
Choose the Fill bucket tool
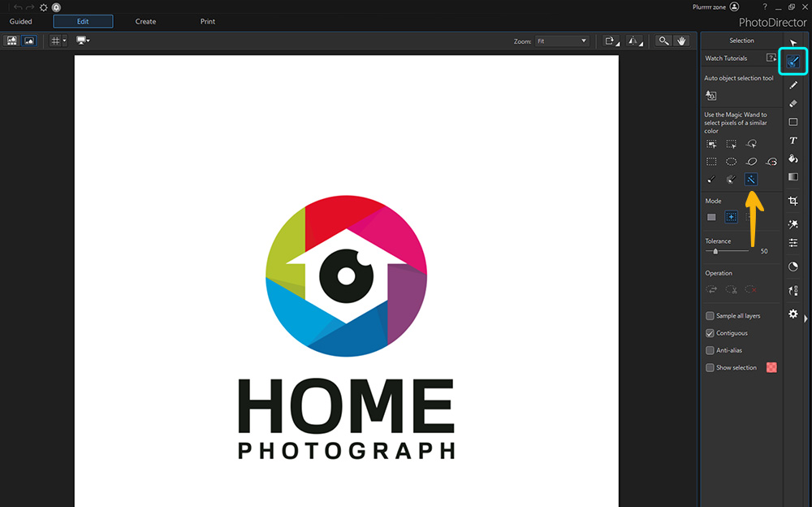[793, 158]
